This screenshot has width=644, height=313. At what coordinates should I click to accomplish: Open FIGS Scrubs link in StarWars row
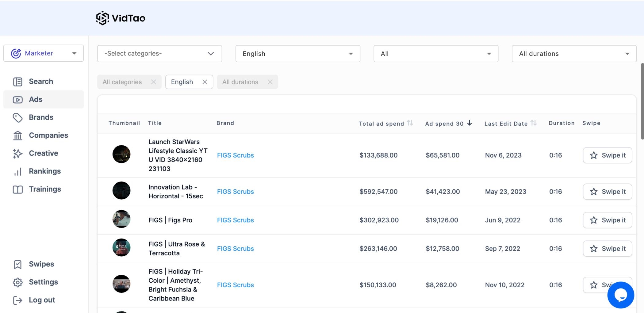click(236, 155)
